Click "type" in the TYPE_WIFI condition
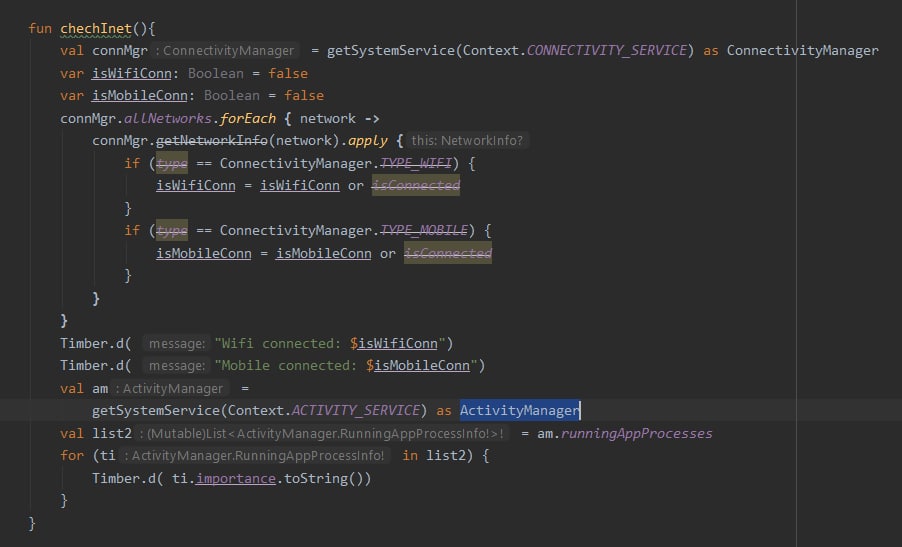This screenshot has width=902, height=547. 171,164
